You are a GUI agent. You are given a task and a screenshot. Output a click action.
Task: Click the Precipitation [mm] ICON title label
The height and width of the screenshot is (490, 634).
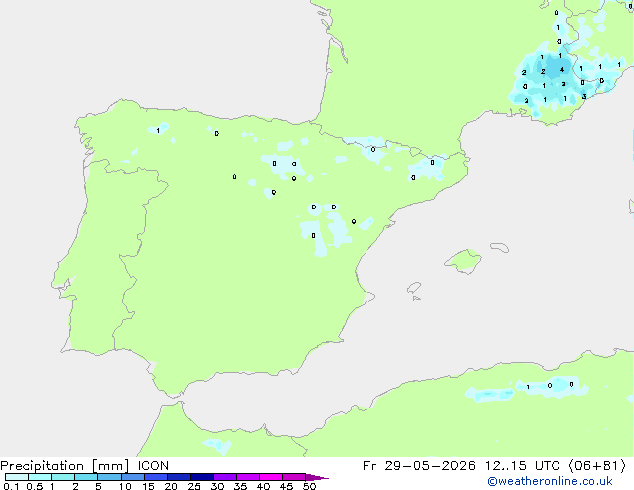85,466
